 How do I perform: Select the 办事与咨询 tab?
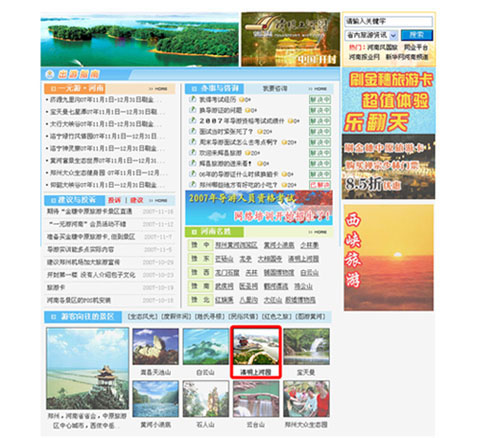(215, 89)
